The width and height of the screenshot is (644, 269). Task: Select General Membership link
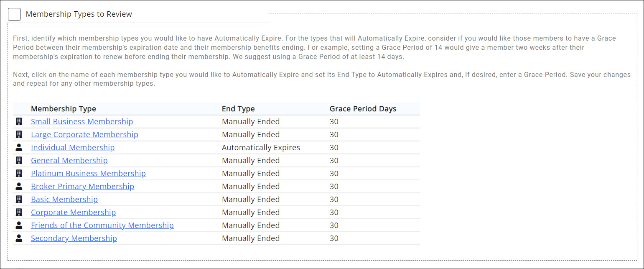tap(69, 161)
